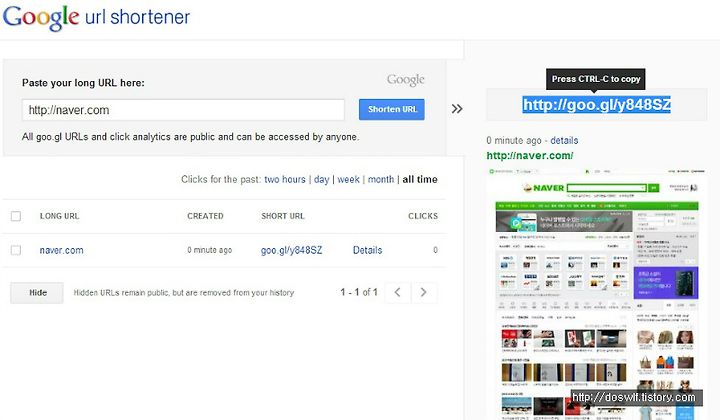
Task: Click the '1 - 1 of 1' pagination text
Action: pos(359,292)
